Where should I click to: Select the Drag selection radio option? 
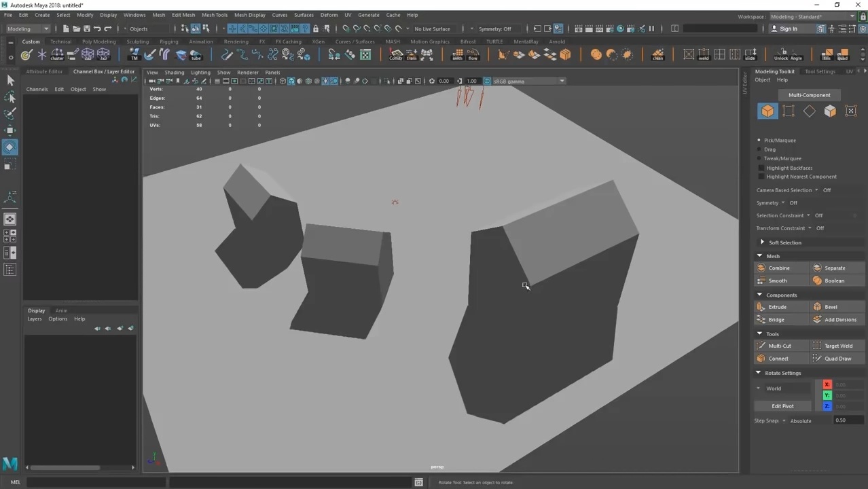(759, 149)
